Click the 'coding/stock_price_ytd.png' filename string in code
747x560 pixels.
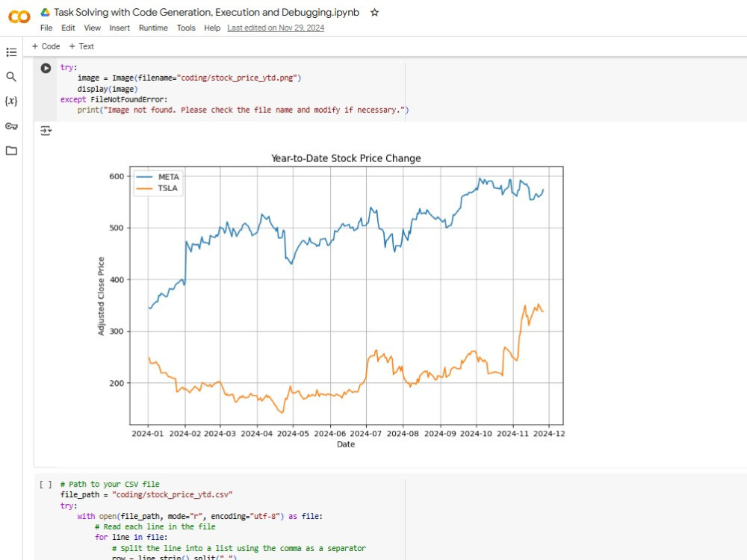click(238, 78)
